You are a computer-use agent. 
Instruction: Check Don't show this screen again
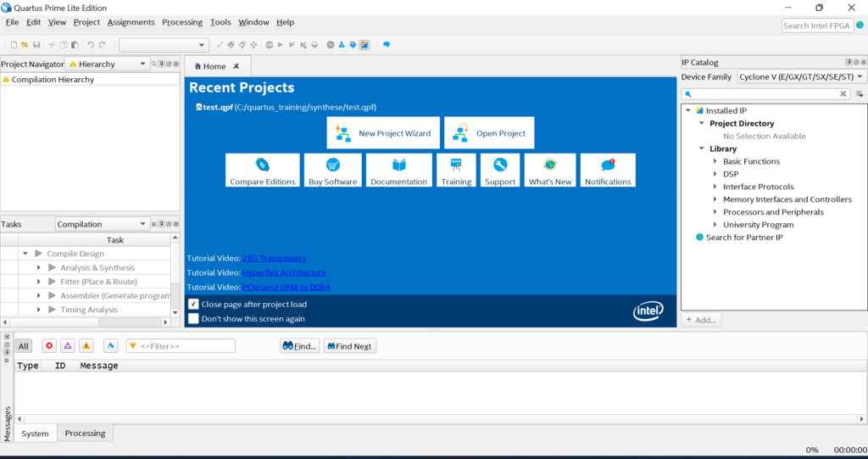tap(194, 319)
